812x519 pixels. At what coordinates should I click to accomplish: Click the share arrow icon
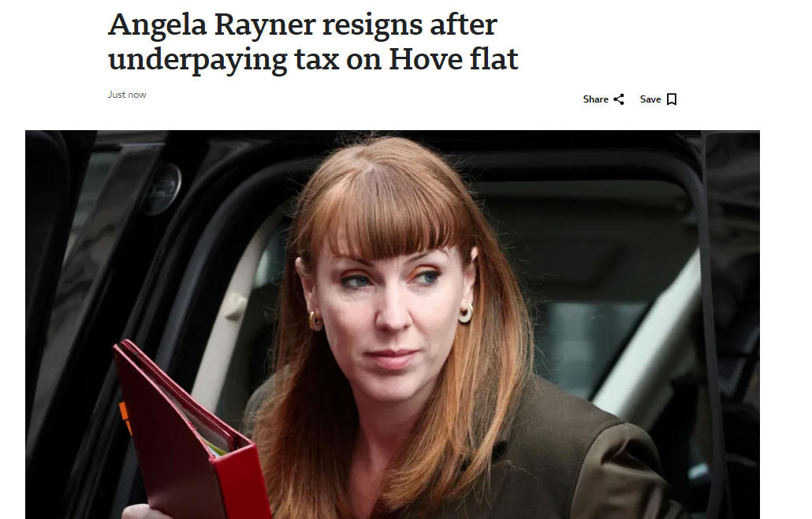(619, 99)
